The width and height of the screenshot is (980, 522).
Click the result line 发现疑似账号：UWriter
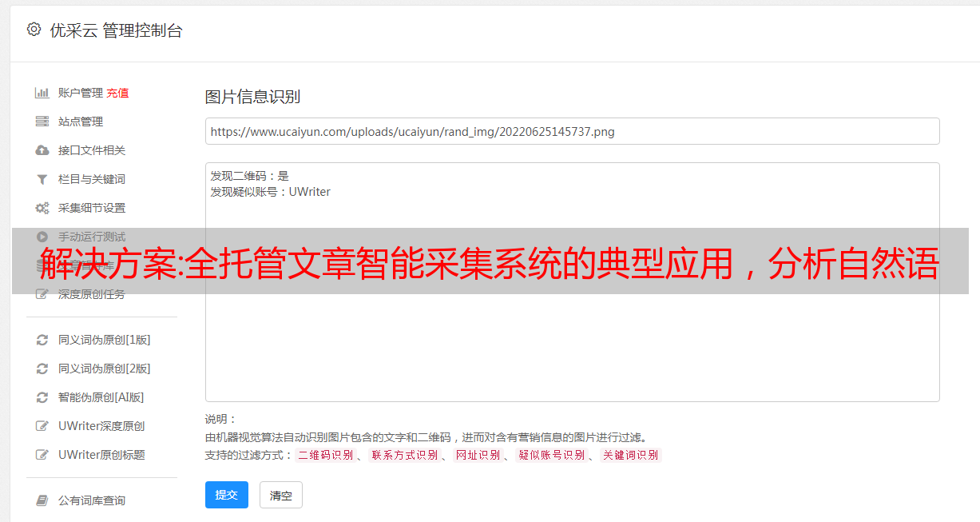point(270,192)
